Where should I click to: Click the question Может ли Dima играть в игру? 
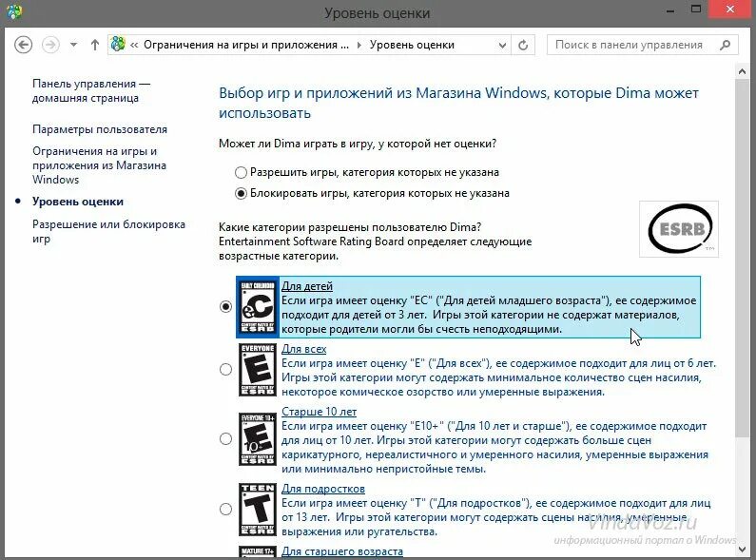click(358, 144)
